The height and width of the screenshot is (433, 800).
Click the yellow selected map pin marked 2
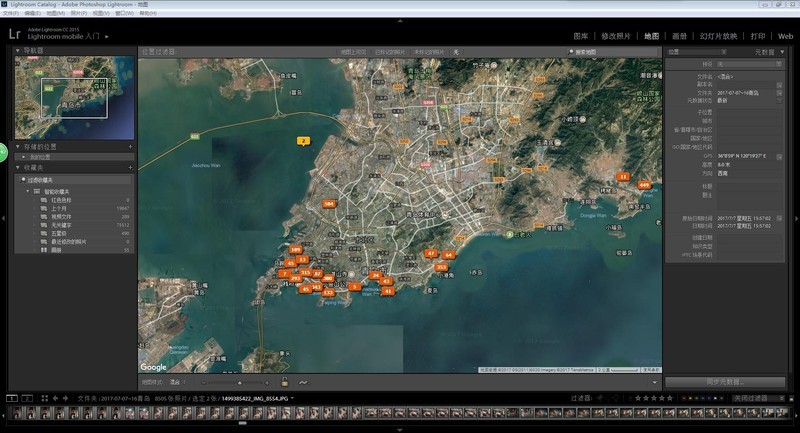click(x=303, y=141)
